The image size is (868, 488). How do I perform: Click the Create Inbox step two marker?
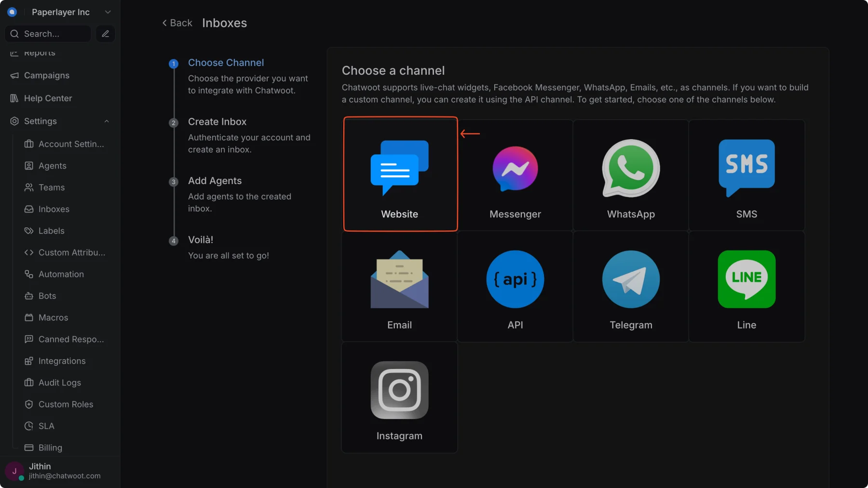[174, 123]
